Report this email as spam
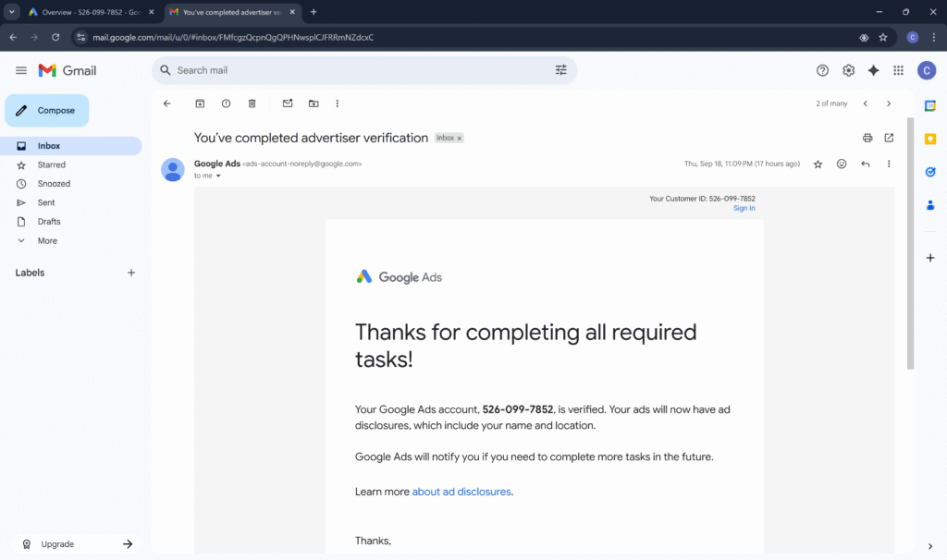 tap(226, 103)
